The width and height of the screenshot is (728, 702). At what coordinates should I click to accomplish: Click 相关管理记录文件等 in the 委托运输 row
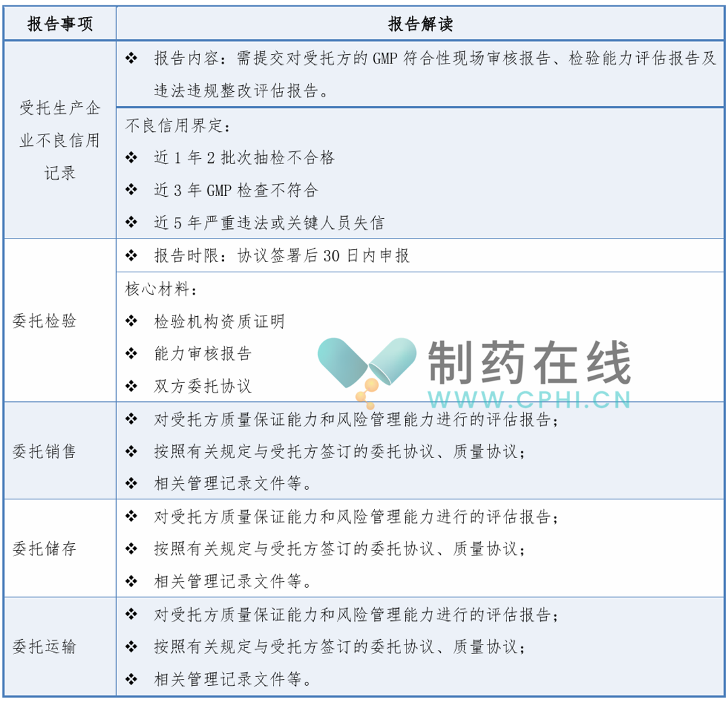(233, 679)
